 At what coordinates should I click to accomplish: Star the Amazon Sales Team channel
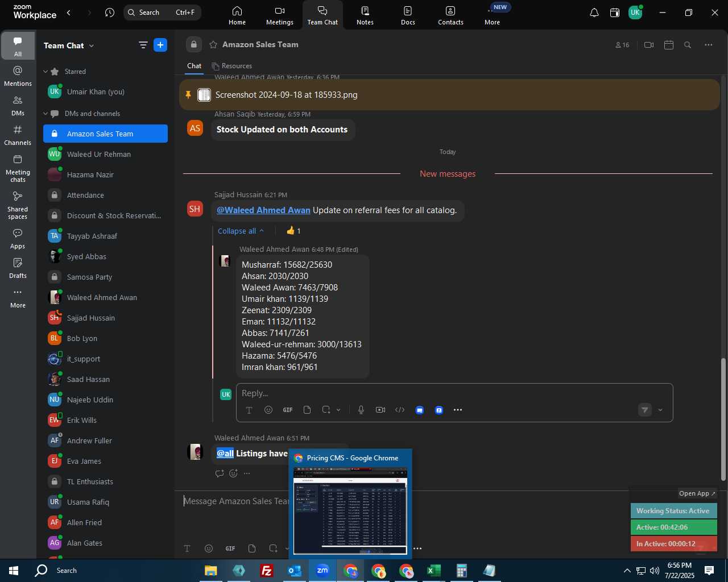[x=213, y=44]
